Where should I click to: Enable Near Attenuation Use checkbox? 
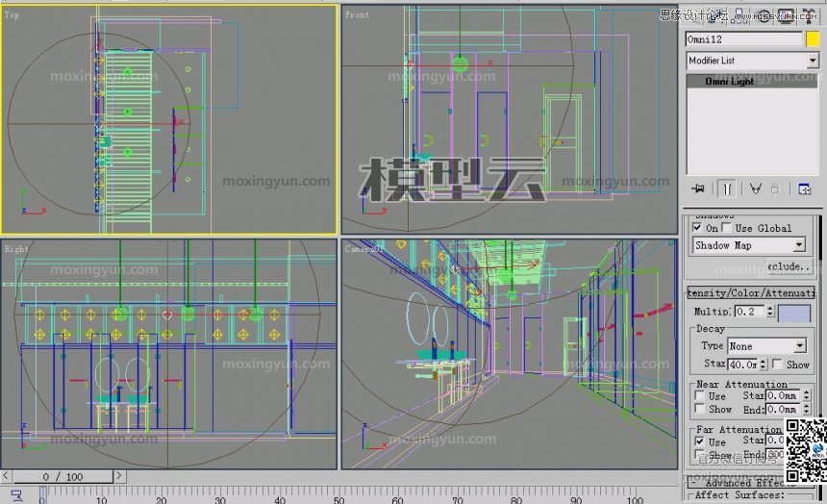click(x=700, y=396)
